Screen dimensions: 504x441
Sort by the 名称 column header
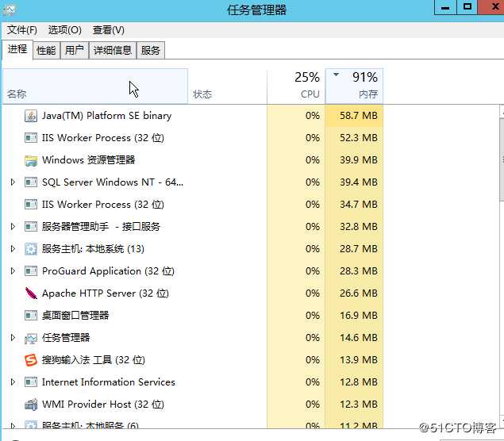(95, 86)
